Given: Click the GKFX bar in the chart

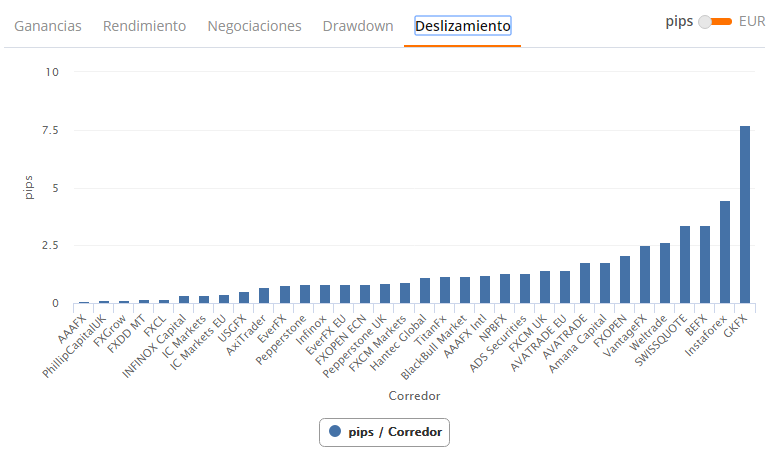Looking at the screenshot, I should pos(745,215).
